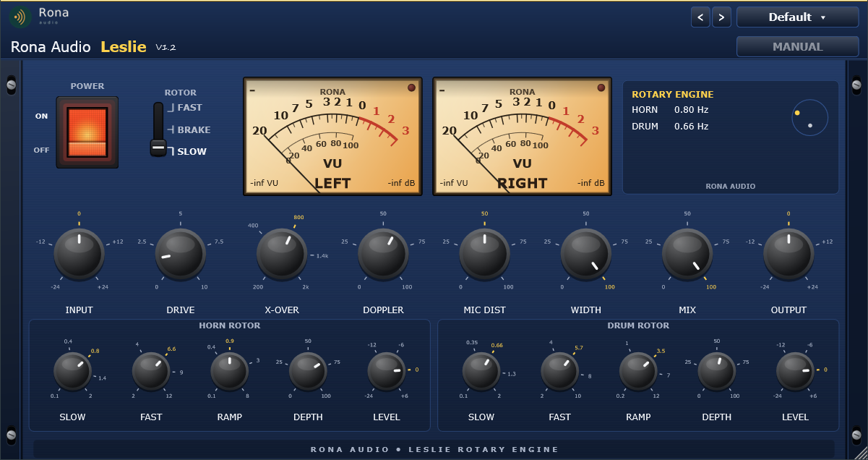The height and width of the screenshot is (460, 868).
Task: Set rotor switch to BRAKE
Action: click(x=193, y=129)
